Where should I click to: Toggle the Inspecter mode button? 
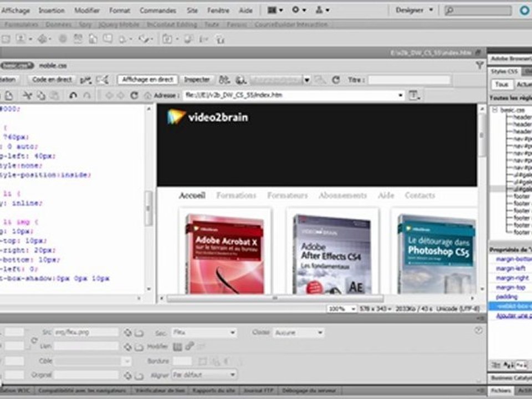[197, 80]
